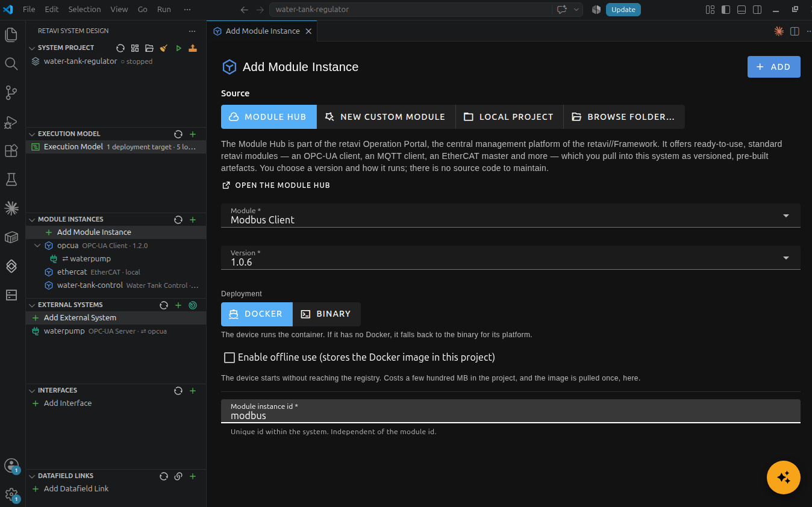Collapse the opcua module tree node

click(38, 246)
